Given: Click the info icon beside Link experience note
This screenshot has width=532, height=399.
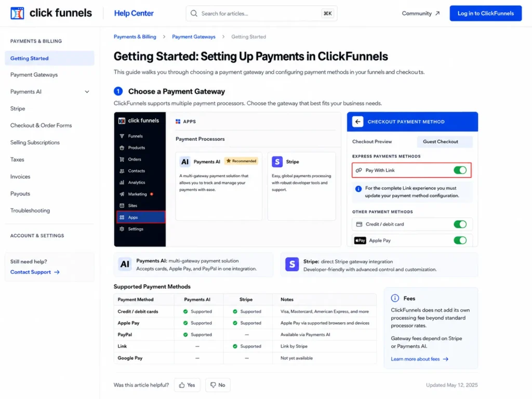Looking at the screenshot, I should click(x=358, y=189).
